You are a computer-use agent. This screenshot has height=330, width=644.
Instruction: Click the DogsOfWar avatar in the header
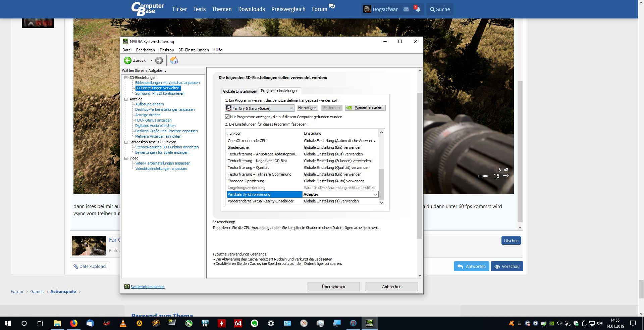pos(367,9)
